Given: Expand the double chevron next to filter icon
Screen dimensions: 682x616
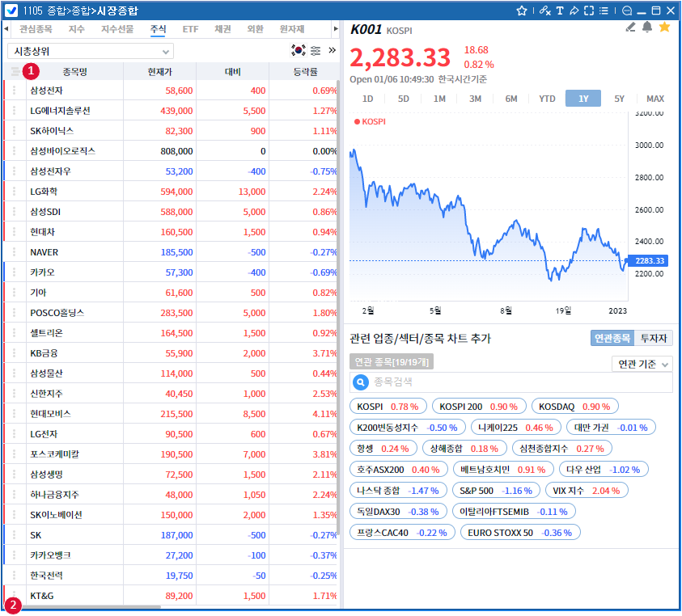Looking at the screenshot, I should (332, 50).
